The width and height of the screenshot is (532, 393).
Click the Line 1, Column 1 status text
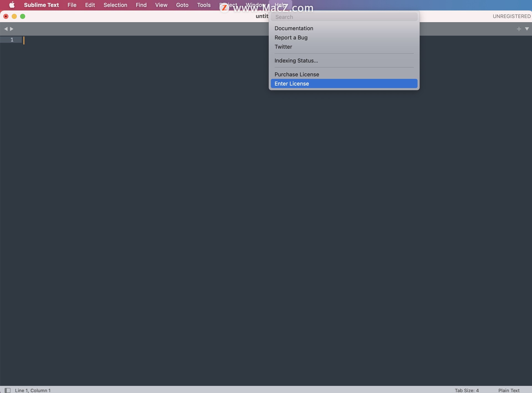tap(33, 390)
